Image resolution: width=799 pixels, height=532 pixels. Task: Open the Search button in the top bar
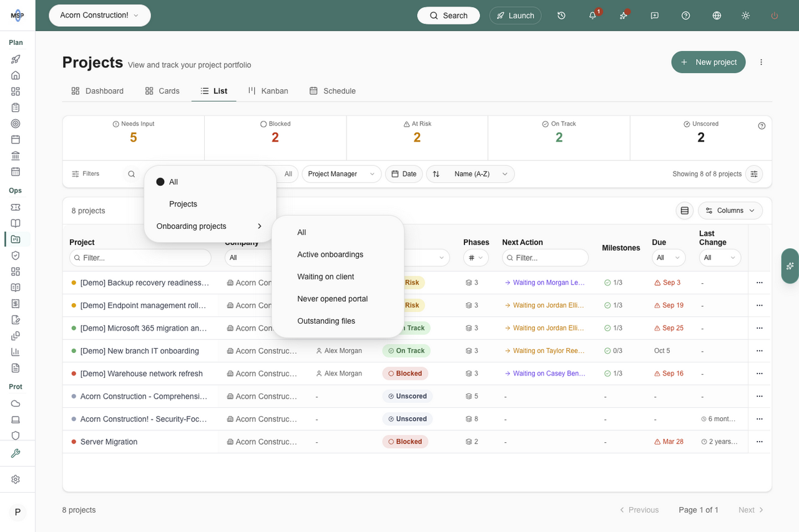[448, 16]
